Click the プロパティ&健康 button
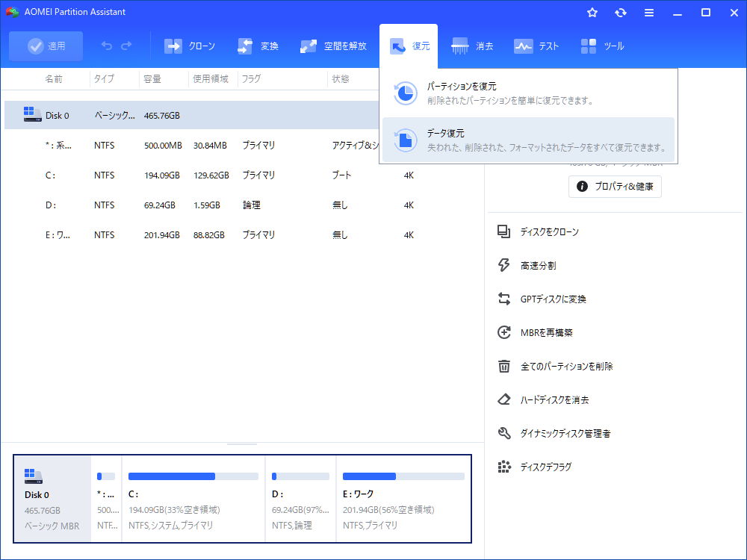Viewport: 747px width, 560px height. pos(615,187)
